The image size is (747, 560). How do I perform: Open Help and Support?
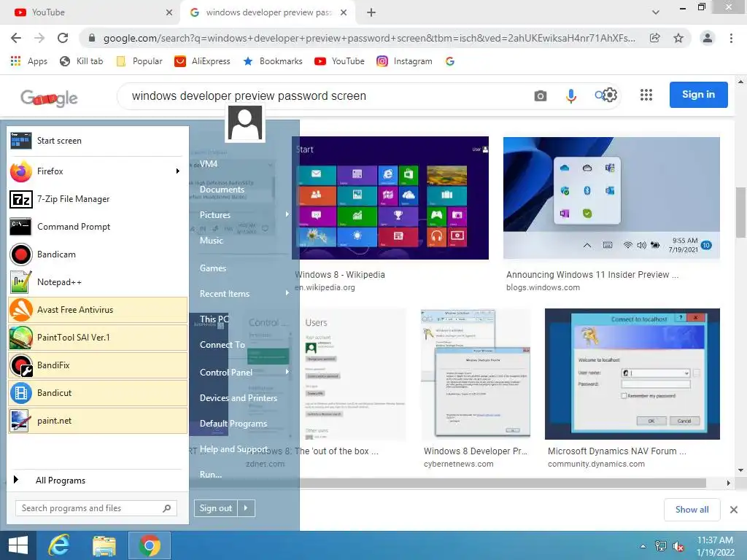tap(233, 449)
